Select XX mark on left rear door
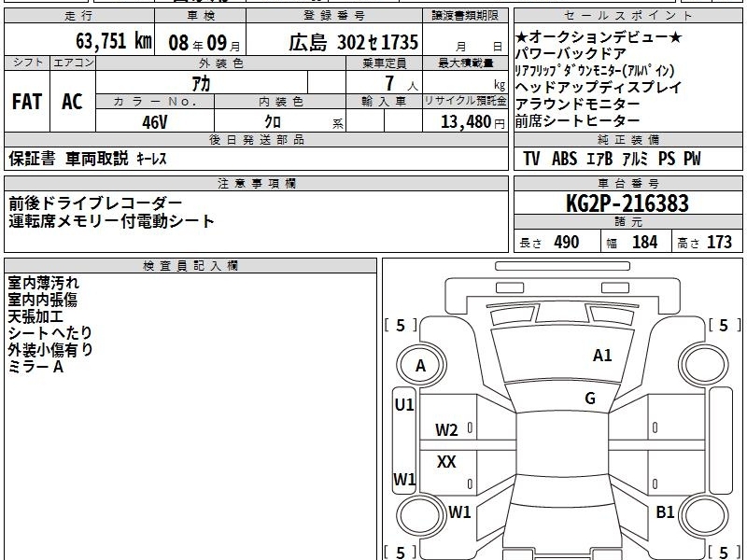Viewport: 747px width, 560px height. [x=446, y=461]
